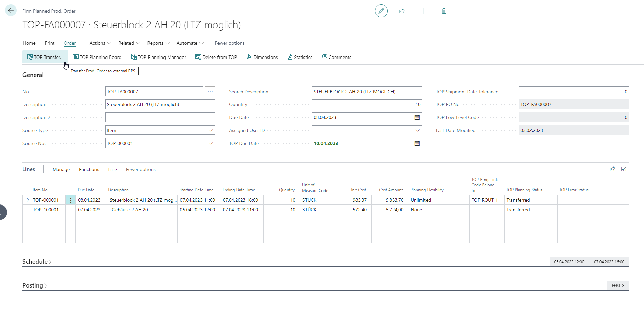Open calendar picker for Due Date
Image resolution: width=644 pixels, height=312 pixels.
[x=417, y=117]
